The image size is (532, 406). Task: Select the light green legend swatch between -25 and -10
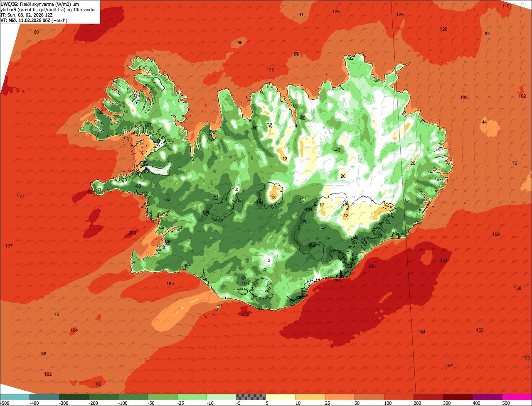click(192, 397)
